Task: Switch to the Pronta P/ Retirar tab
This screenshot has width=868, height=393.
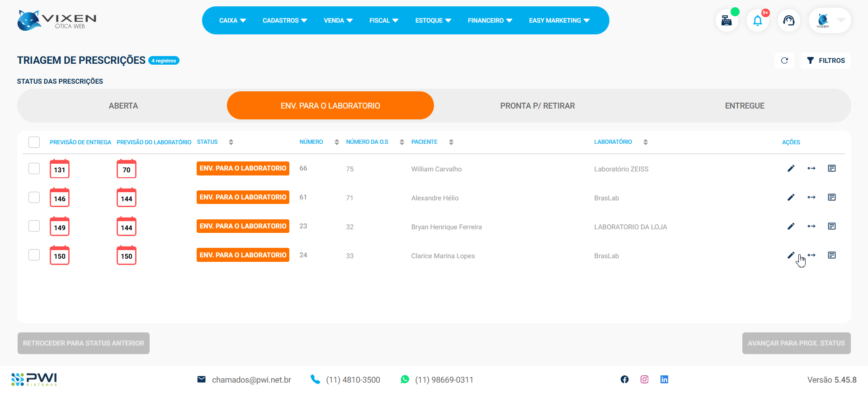Action: [537, 106]
